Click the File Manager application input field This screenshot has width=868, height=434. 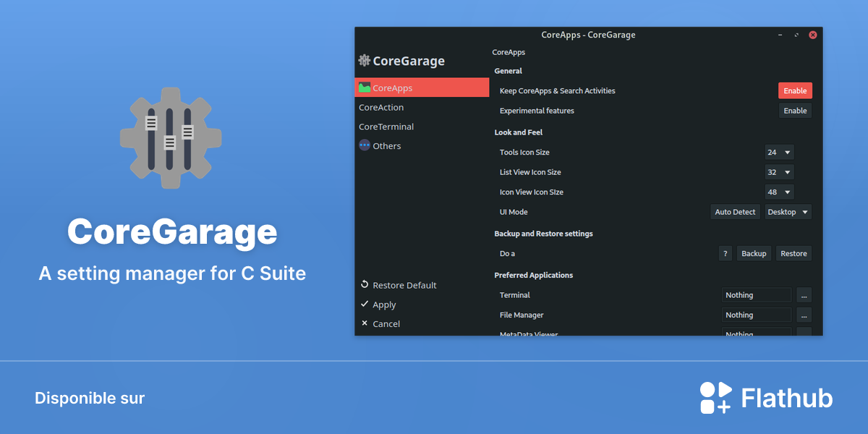(x=757, y=315)
